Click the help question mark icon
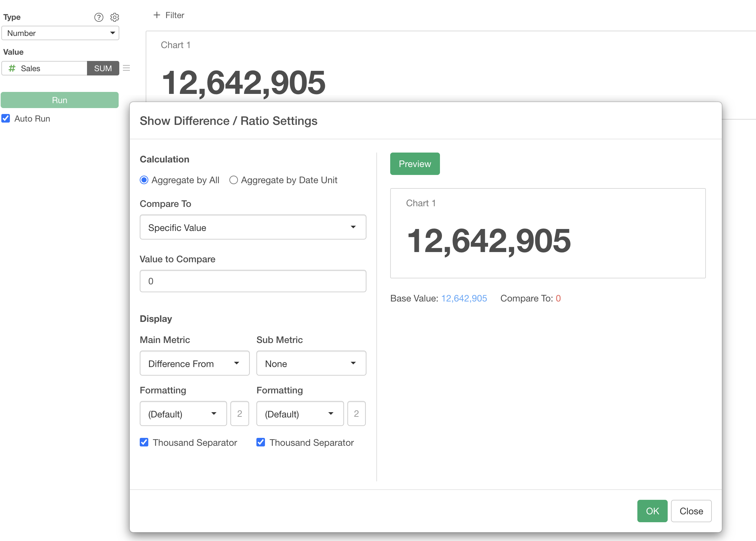This screenshot has height=541, width=756. [x=99, y=17]
